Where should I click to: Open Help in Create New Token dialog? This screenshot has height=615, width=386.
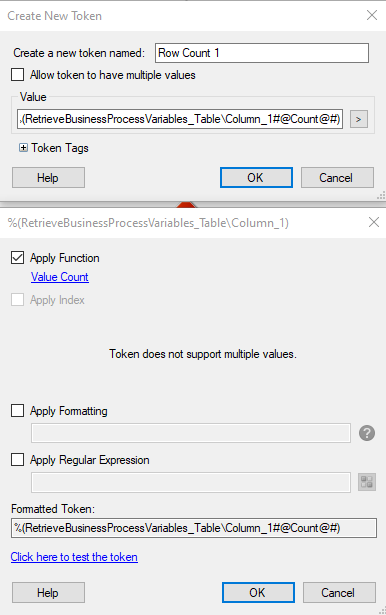coord(48,178)
